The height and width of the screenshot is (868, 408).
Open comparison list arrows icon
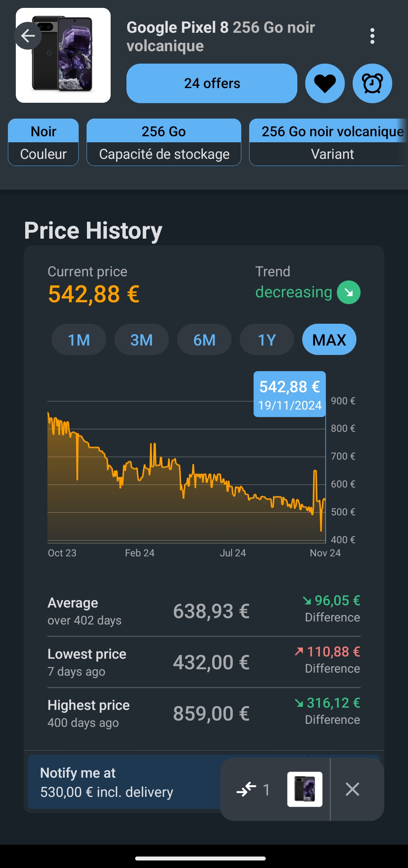click(x=247, y=789)
